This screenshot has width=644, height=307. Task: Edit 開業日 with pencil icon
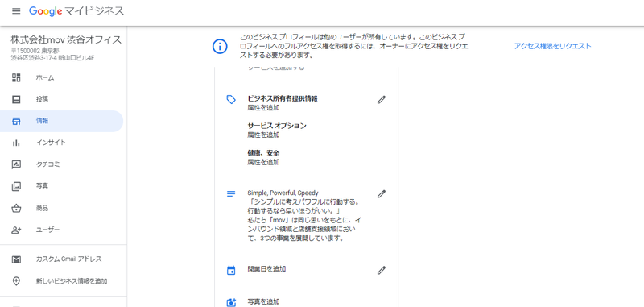click(382, 270)
